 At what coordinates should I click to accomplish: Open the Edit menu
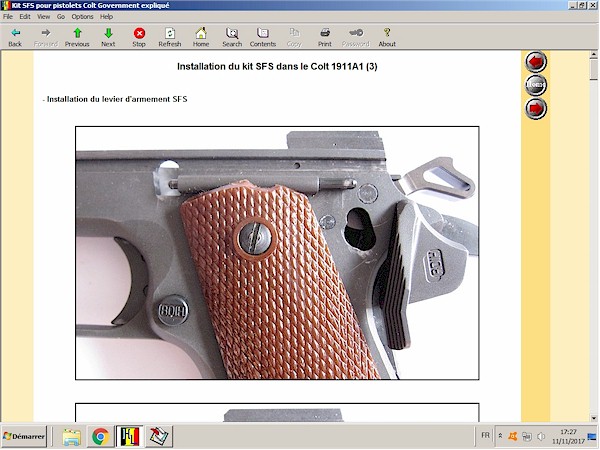25,16
